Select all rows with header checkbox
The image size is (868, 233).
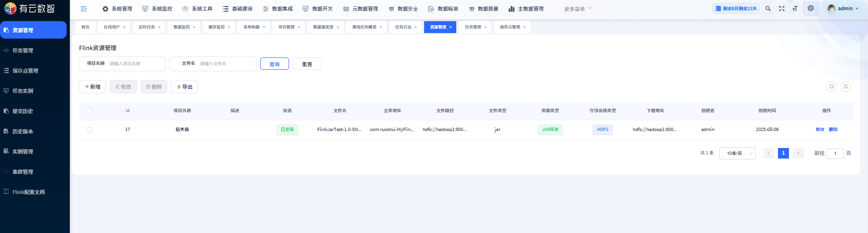[89, 111]
